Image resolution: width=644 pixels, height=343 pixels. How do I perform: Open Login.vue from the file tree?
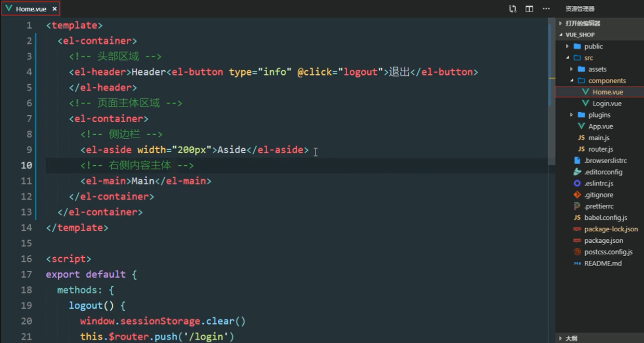[x=607, y=103]
